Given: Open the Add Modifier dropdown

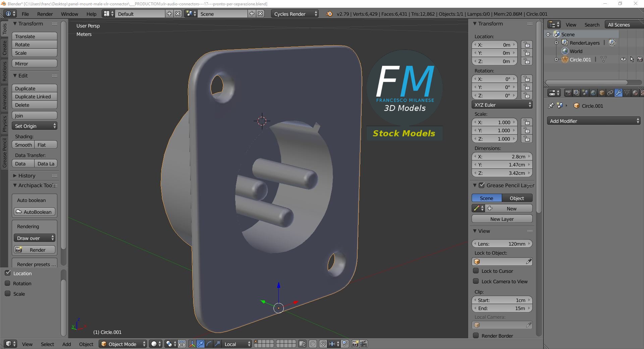Looking at the screenshot, I should (594, 121).
